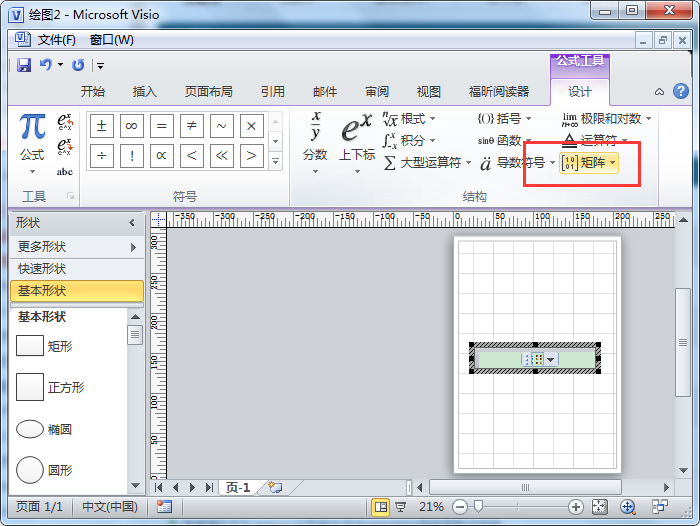The height and width of the screenshot is (526, 700).
Task: Insert the division ÷ symbol
Action: tap(102, 155)
